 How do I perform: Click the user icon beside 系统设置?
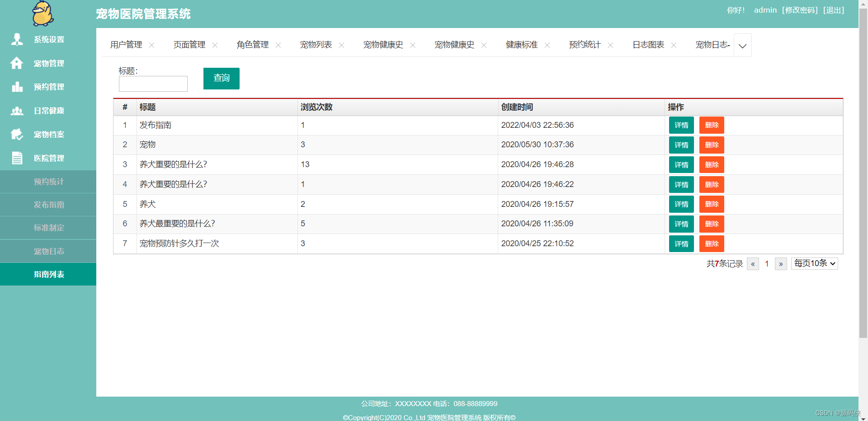(x=17, y=39)
